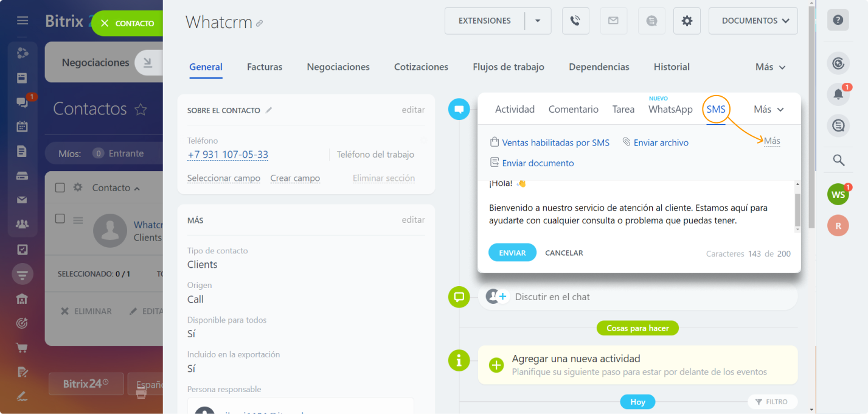Click the email envelope icon button
The width and height of the screenshot is (868, 414).
613,21
